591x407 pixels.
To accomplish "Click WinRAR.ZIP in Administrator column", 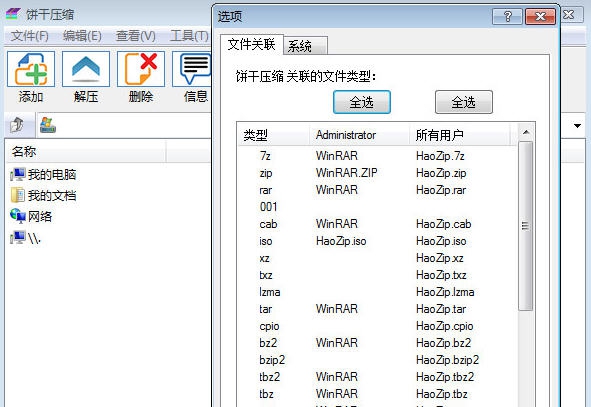I will pos(346,173).
